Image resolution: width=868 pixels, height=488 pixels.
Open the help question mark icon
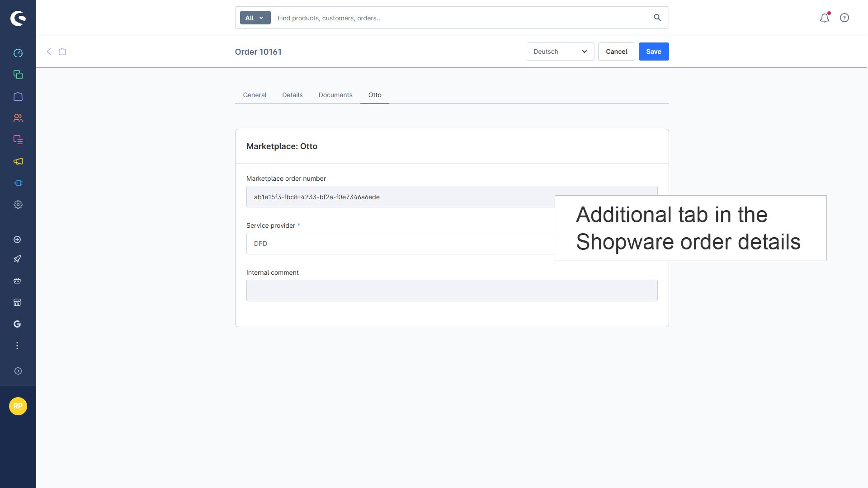coord(844,18)
